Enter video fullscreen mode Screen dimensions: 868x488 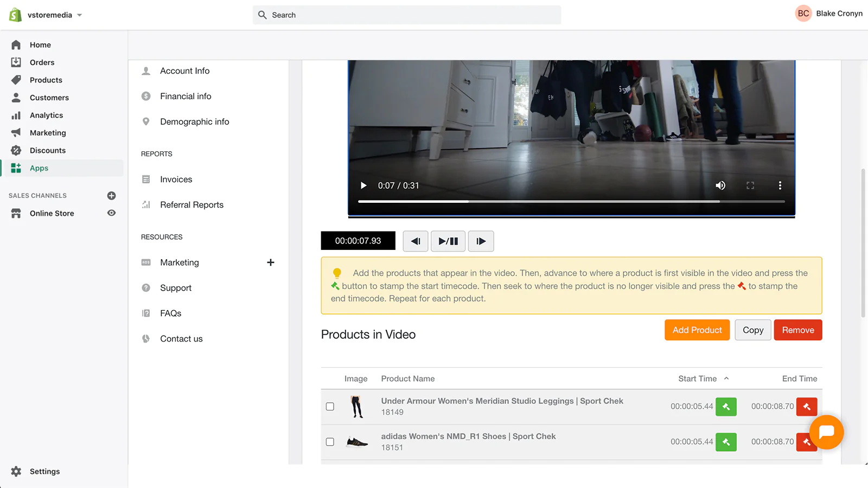click(750, 185)
